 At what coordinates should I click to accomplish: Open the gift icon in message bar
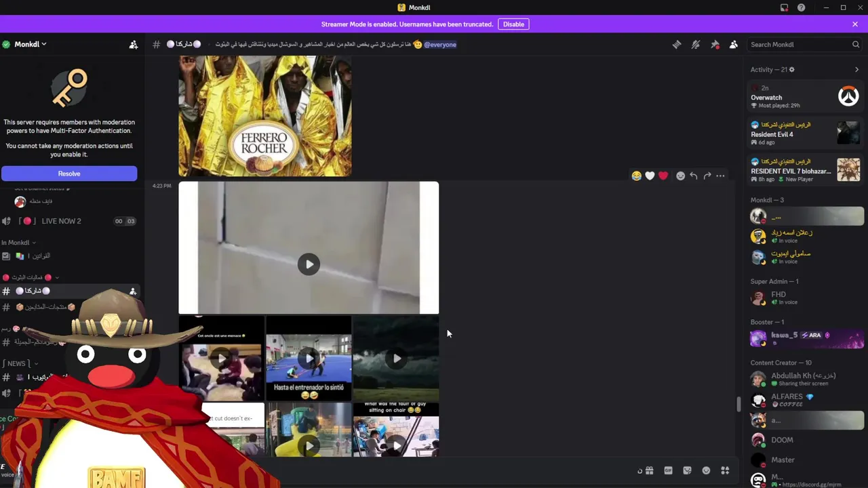(x=649, y=470)
